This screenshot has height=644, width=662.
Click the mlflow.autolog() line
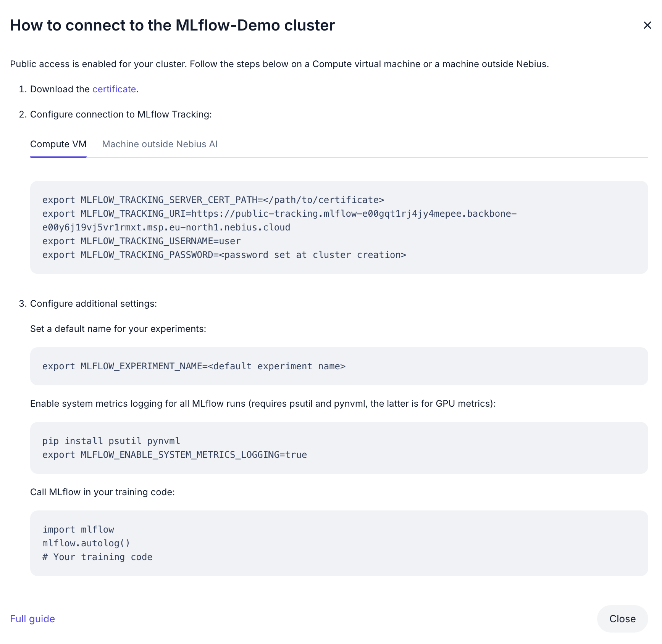point(86,543)
